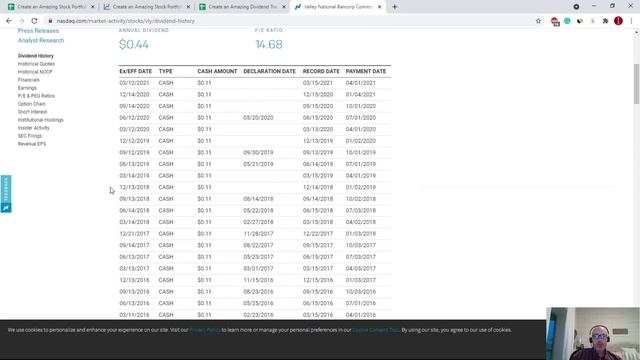The height and width of the screenshot is (360, 640).
Task: Reload the Nasdaq dividend history page
Action: click(x=34, y=21)
